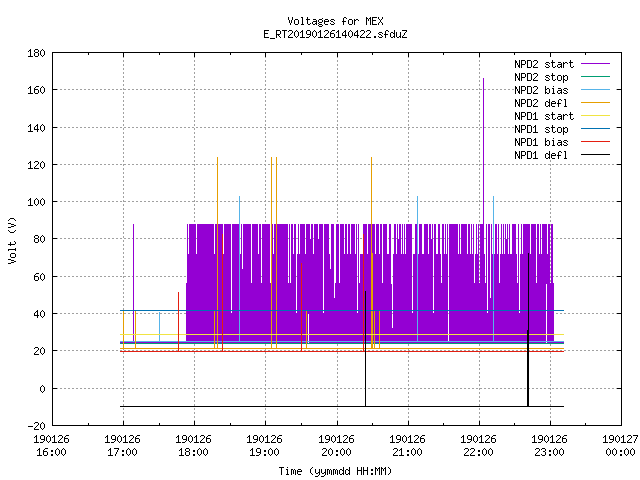
Task: Click the 'NPD2 stop' legend label
Action: (x=541, y=77)
